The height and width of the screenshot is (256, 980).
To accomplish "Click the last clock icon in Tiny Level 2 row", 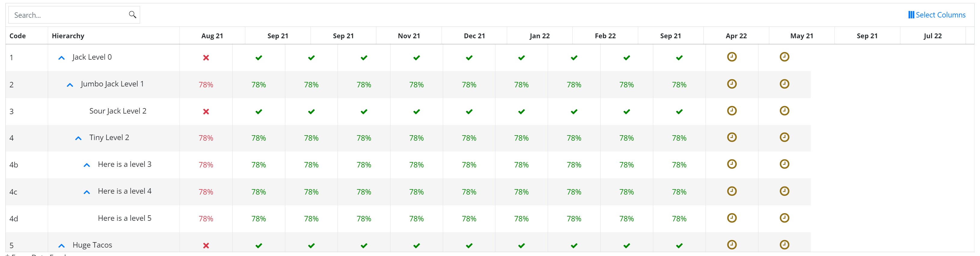I will click(784, 138).
